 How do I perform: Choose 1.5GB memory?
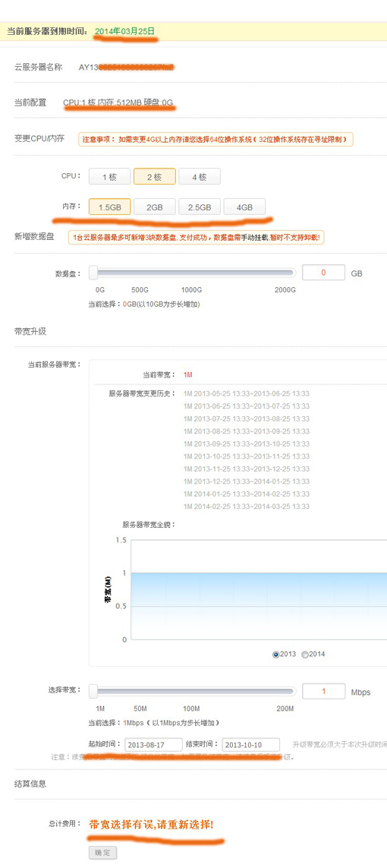[109, 207]
